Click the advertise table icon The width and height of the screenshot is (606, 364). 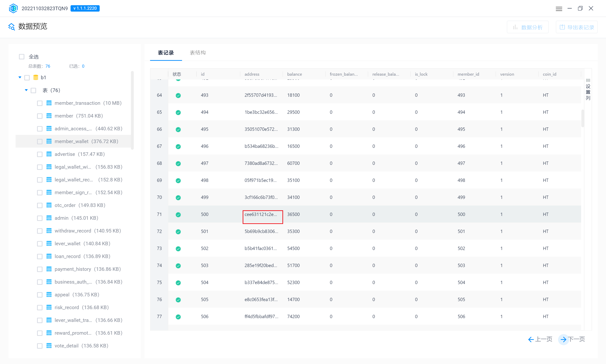(49, 154)
